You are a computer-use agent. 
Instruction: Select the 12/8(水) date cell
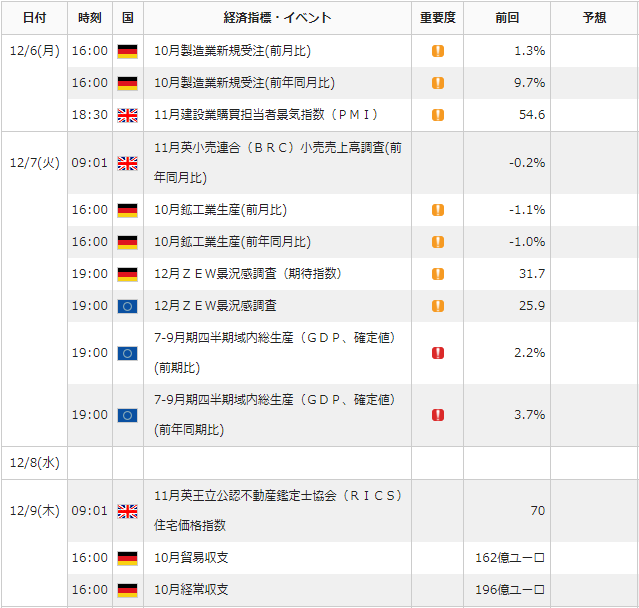pyautogui.click(x=35, y=463)
